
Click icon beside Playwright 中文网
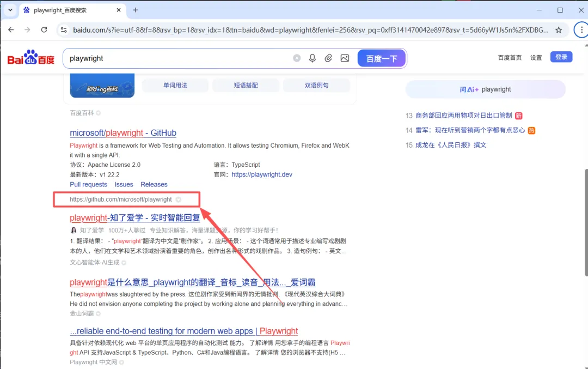tap(121, 362)
